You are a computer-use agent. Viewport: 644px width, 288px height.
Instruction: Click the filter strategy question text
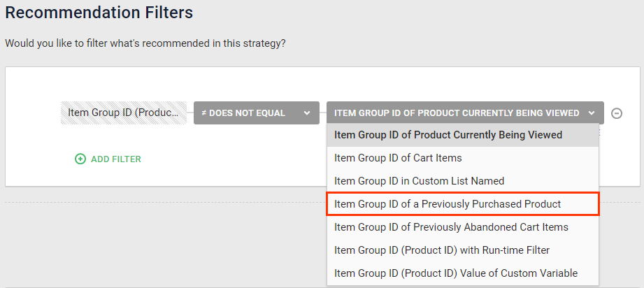[x=145, y=43]
